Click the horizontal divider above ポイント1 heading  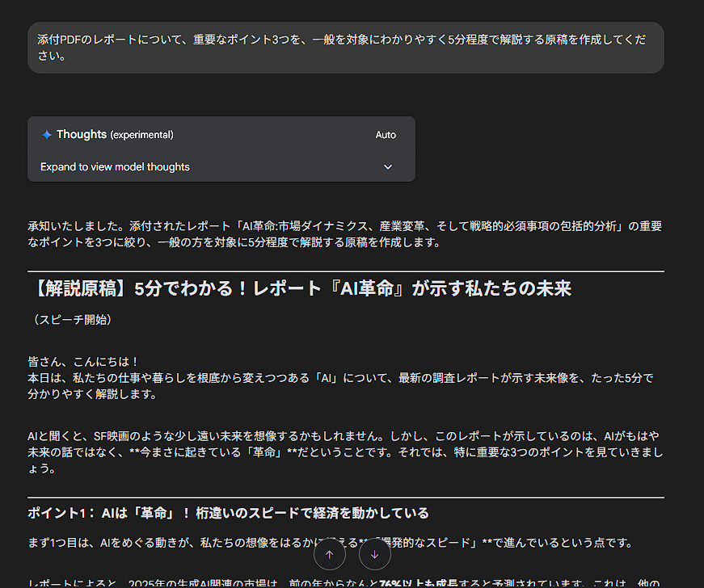[x=345, y=498]
